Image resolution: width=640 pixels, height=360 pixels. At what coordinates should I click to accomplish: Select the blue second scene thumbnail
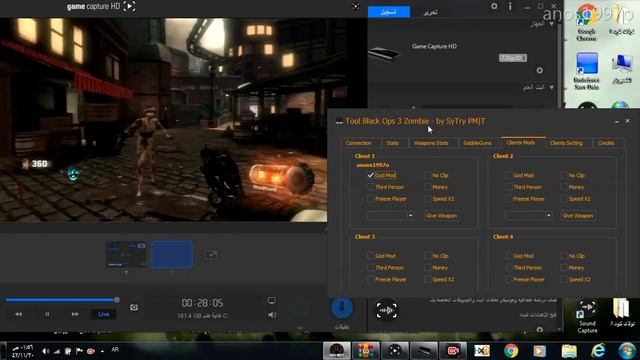(x=172, y=254)
